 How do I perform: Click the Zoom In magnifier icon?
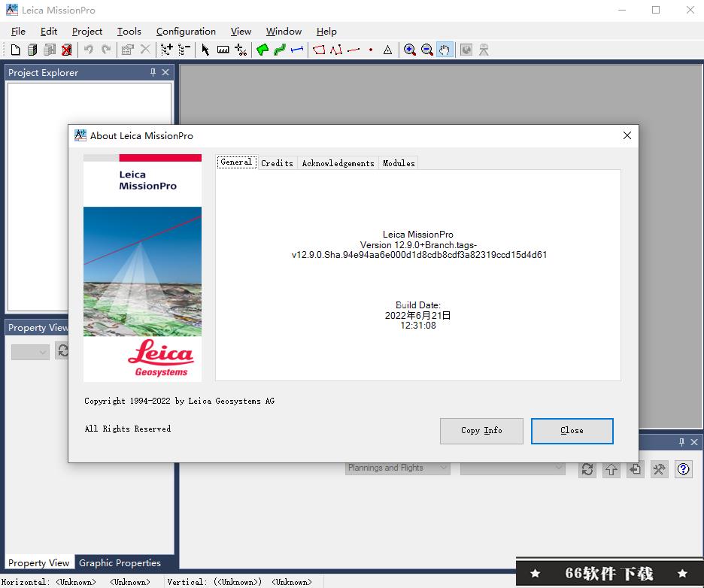pos(409,50)
